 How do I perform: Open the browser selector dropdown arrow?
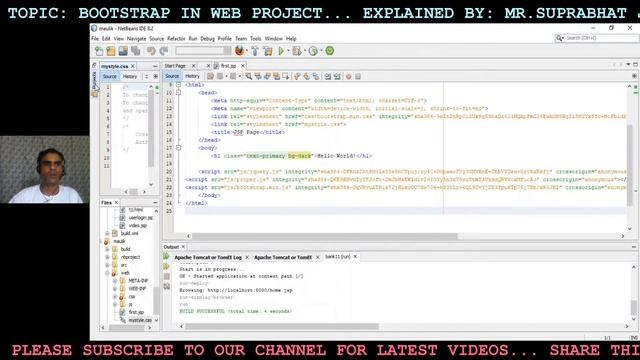(x=247, y=51)
